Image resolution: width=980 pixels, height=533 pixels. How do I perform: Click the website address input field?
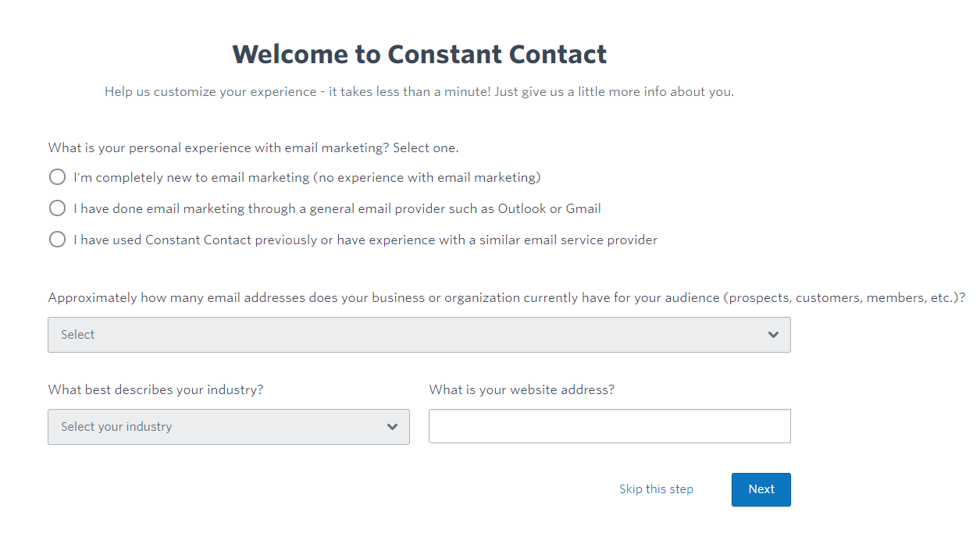[609, 426]
